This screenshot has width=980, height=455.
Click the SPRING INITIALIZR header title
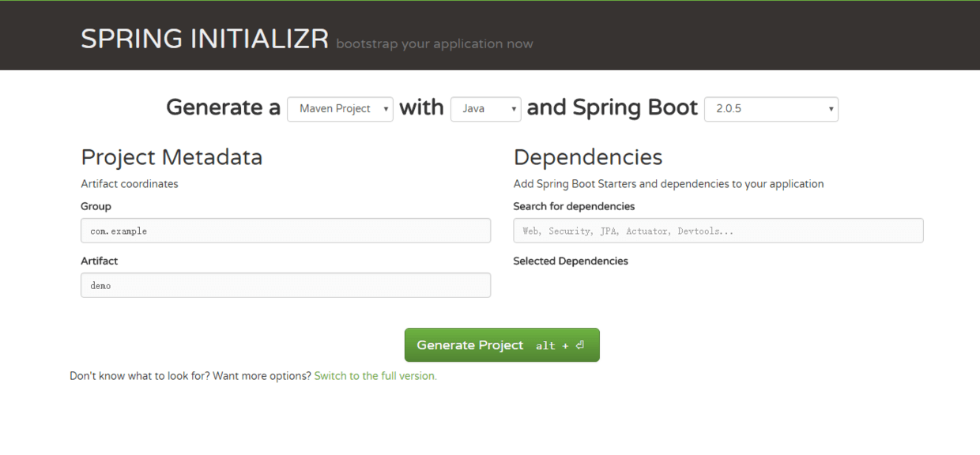(x=205, y=39)
